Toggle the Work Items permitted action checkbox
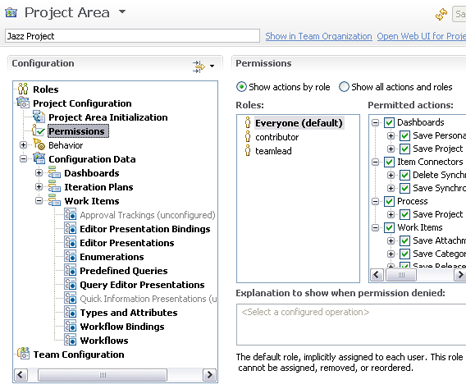Image resolution: width=466 pixels, height=389 pixels. pyautogui.click(x=389, y=227)
